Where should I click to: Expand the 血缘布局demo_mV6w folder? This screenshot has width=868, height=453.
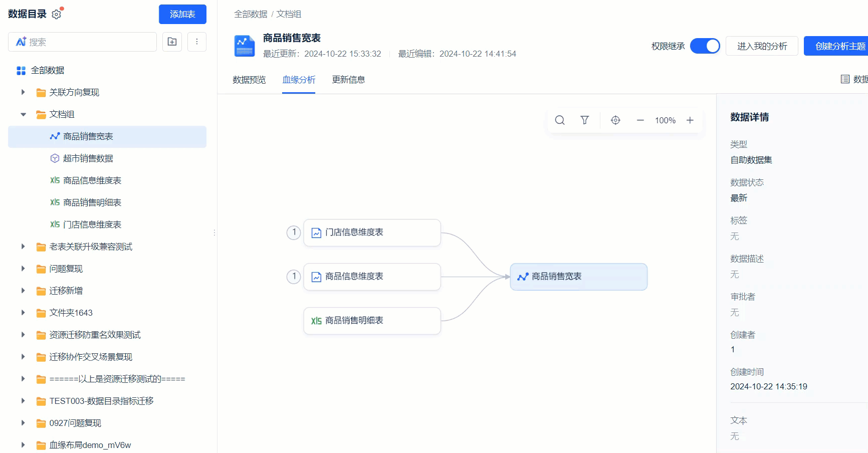pyautogui.click(x=23, y=444)
